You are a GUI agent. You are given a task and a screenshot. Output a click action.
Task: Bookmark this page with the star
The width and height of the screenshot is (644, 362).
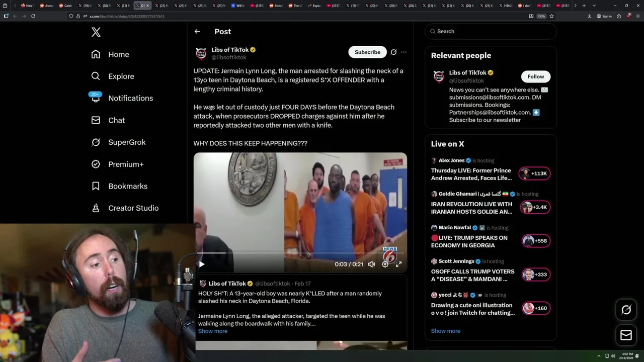click(x=551, y=16)
